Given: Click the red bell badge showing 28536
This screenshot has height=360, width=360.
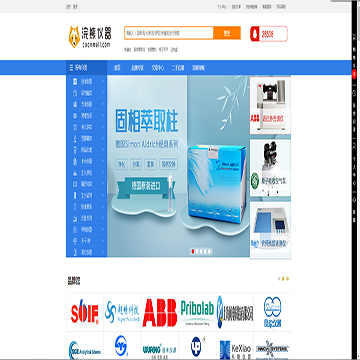Looking at the screenshot, I should click(269, 34).
